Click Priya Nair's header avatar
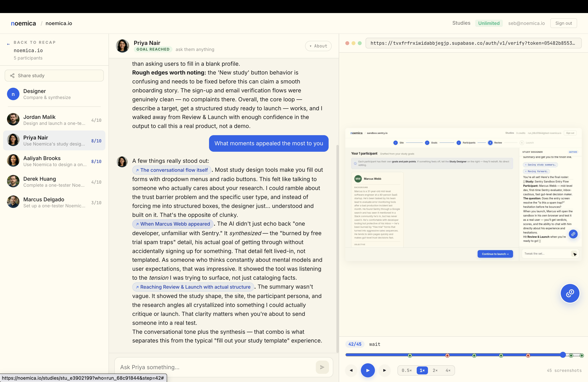588x382 pixels. tap(122, 46)
